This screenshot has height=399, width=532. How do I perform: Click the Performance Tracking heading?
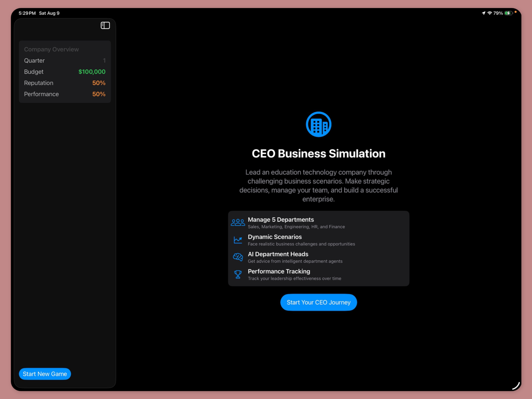279,271
